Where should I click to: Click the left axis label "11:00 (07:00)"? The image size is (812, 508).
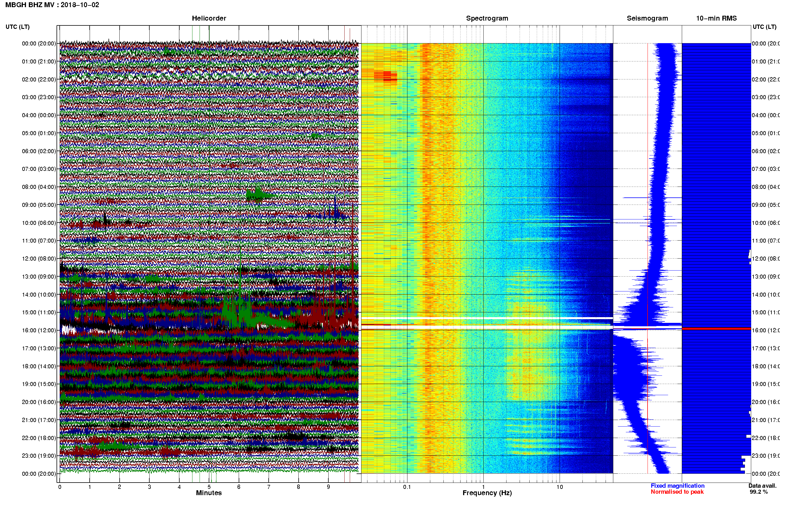click(x=39, y=241)
